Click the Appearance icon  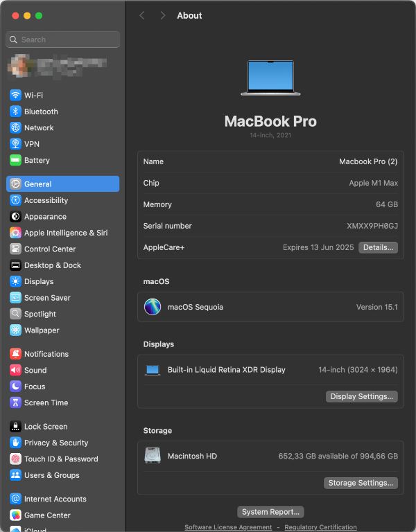[15, 216]
